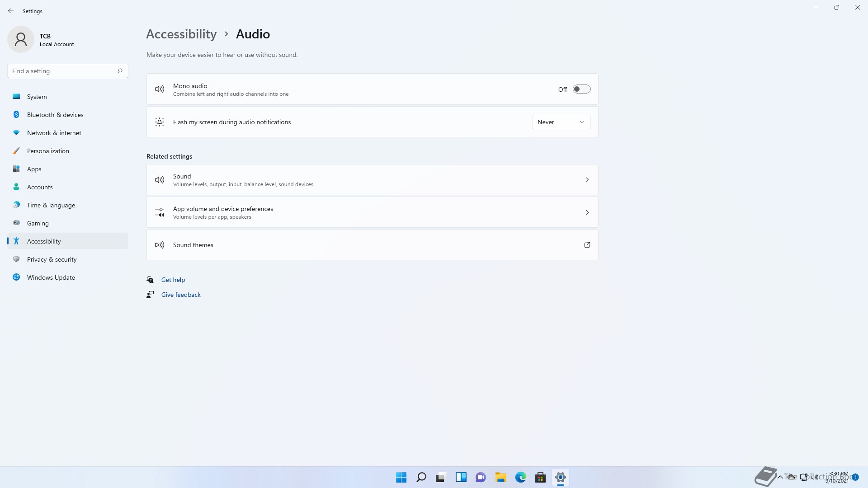Open Windows Update settings
This screenshot has width=868, height=488.
click(x=68, y=277)
